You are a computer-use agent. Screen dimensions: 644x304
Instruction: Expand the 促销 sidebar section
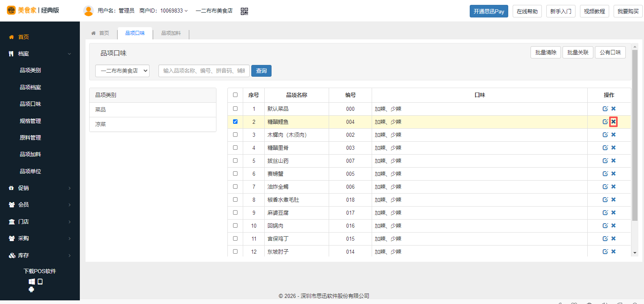pos(40,188)
